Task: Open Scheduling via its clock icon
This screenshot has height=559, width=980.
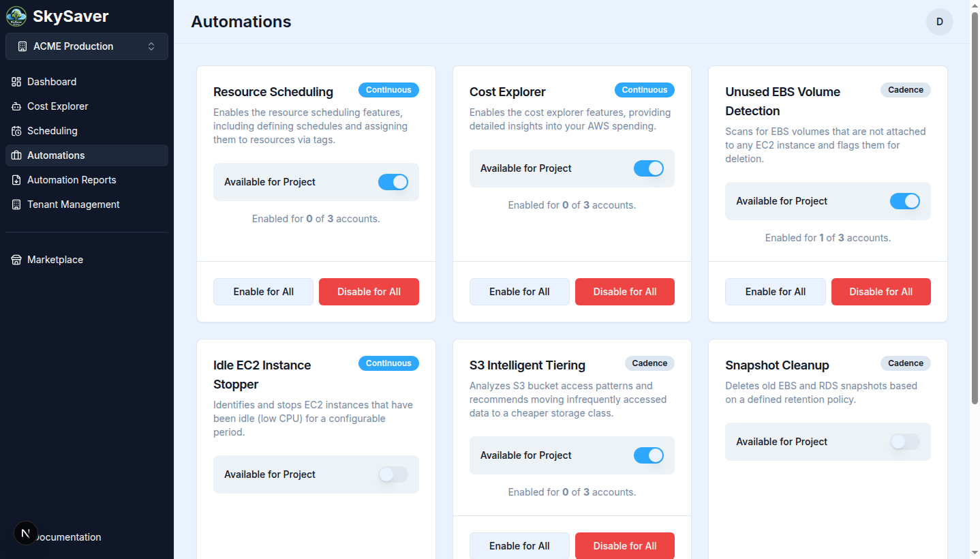Action: (x=15, y=130)
